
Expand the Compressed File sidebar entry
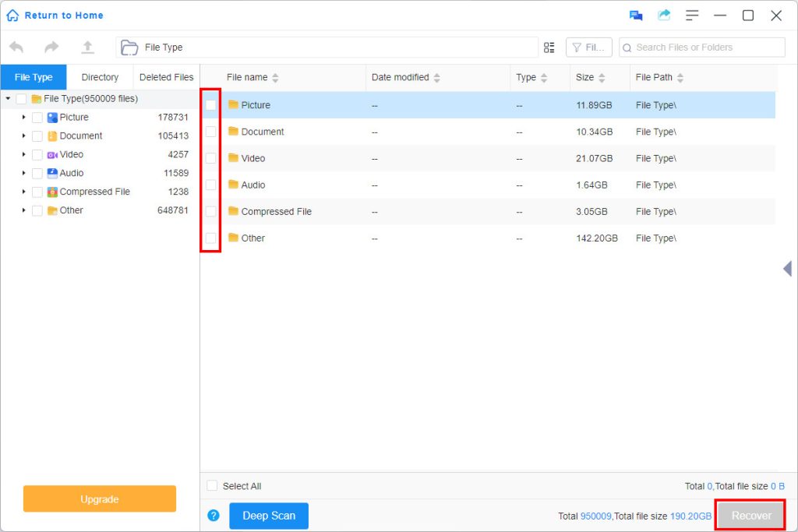tap(24, 192)
